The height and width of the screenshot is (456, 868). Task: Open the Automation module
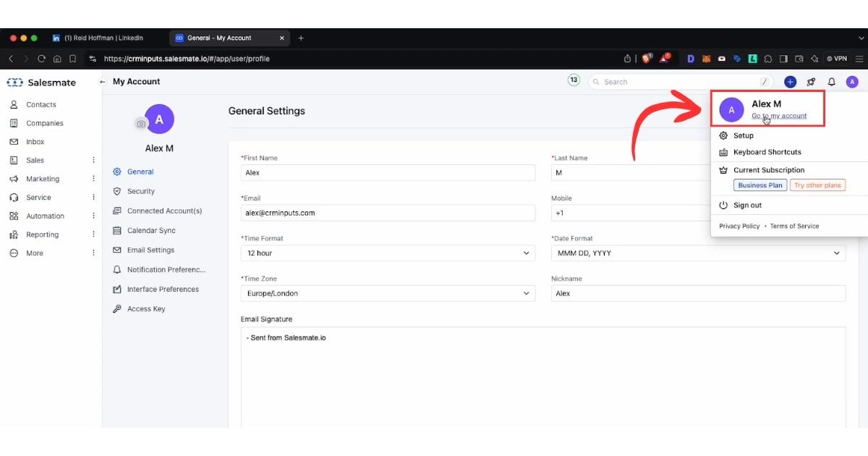point(45,216)
